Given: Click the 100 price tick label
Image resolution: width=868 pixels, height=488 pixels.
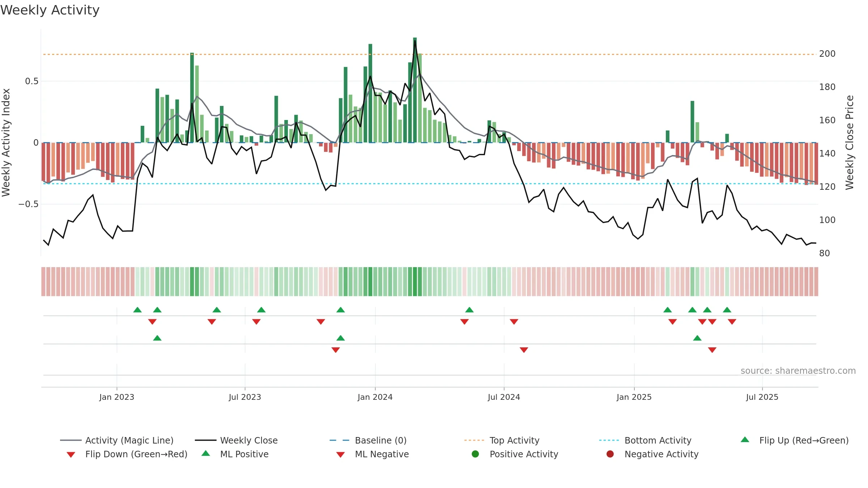Looking at the screenshot, I should point(827,220).
